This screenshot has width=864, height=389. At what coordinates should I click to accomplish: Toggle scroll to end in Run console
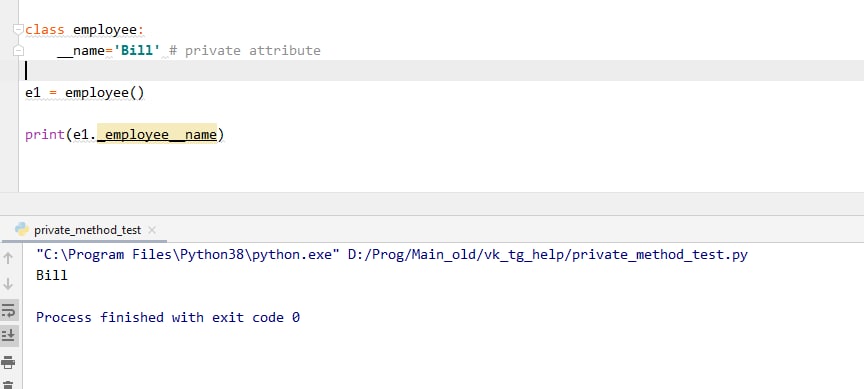(9, 335)
